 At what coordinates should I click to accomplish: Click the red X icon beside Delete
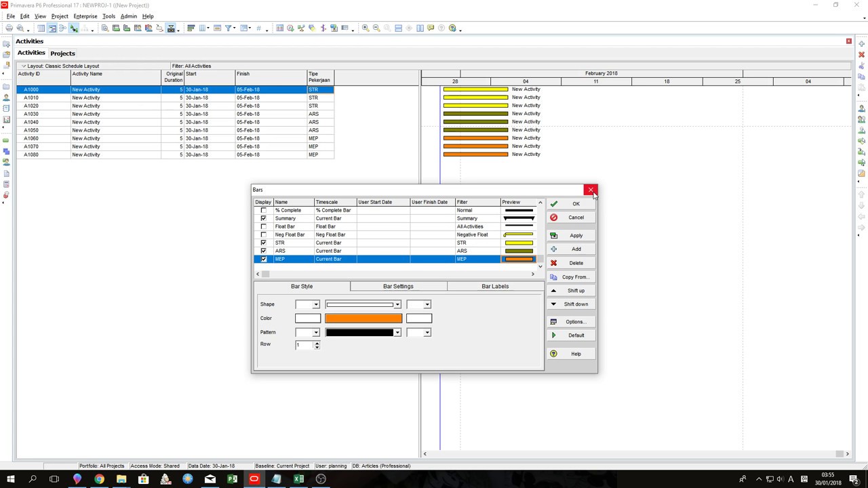click(553, 263)
